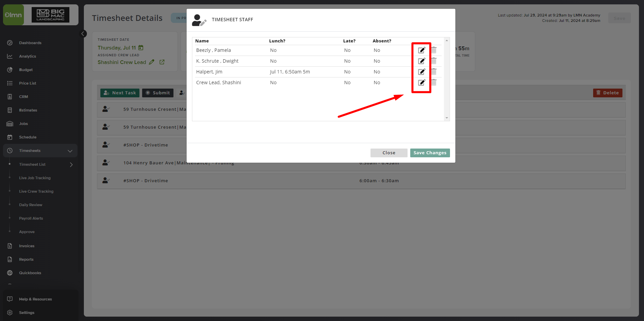Edit staff entry for Beezly, Pamela
Viewport: 644px width, 321px height.
point(422,50)
